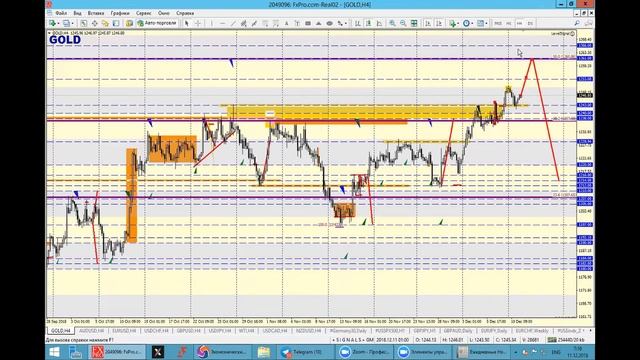This screenshot has height=360, width=640.
Task: Select the horizontal line tool
Action: [x=222, y=23]
